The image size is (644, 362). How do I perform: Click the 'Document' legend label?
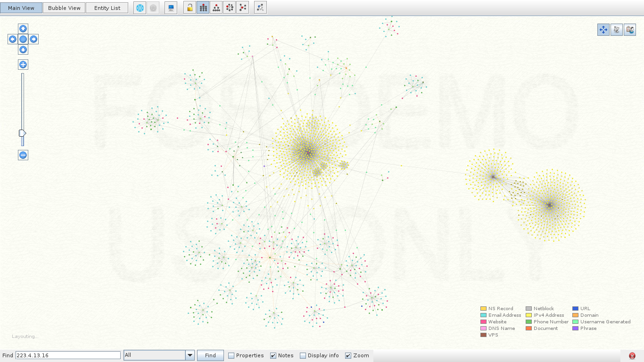pyautogui.click(x=545, y=329)
